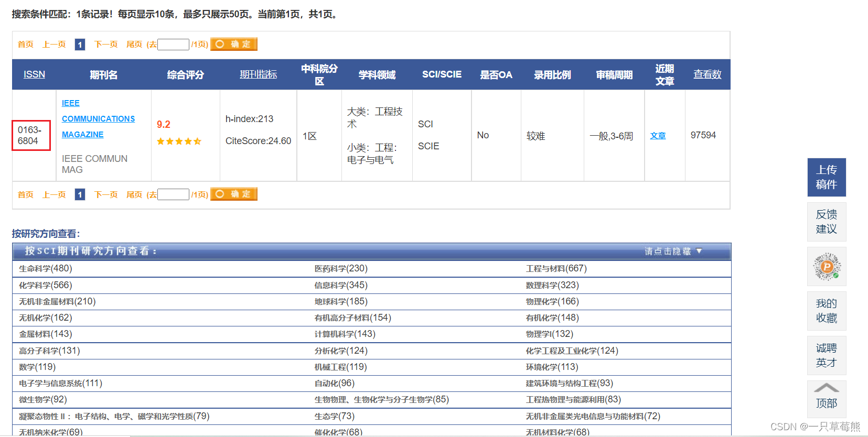
Task: Go to 首页 in top pagination
Action: tap(26, 45)
